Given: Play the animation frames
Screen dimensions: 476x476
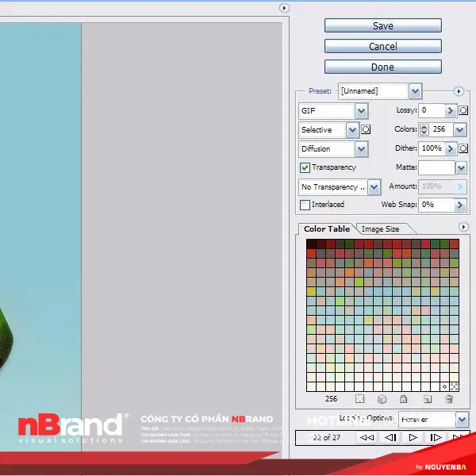Looking at the screenshot, I should (413, 437).
